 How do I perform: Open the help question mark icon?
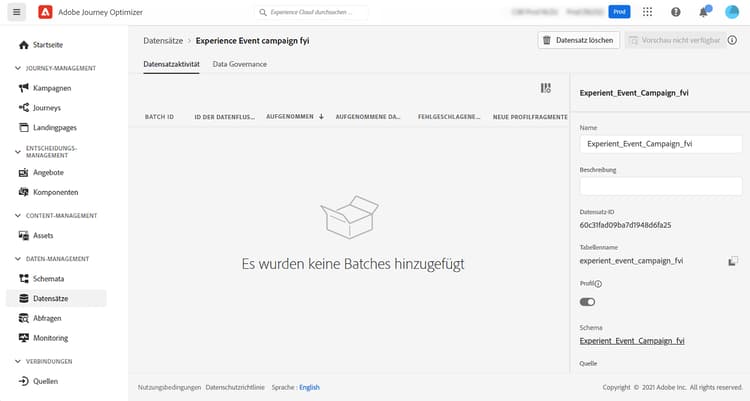coord(675,12)
